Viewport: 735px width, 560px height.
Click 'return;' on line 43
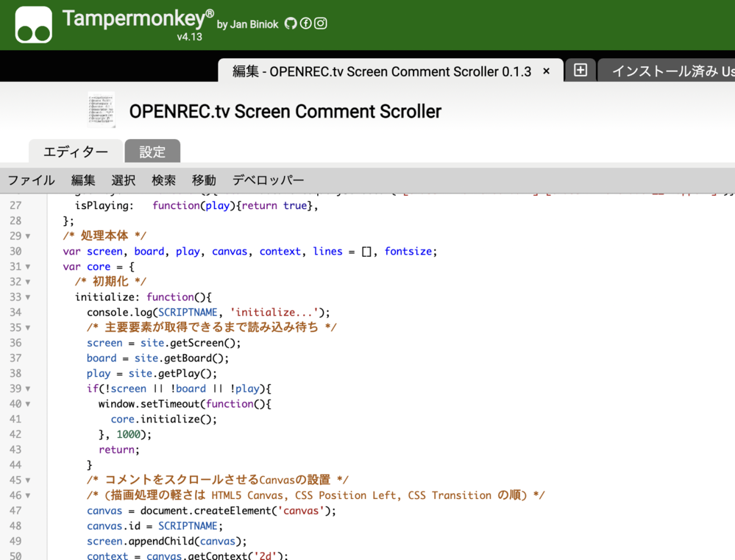pyautogui.click(x=119, y=450)
